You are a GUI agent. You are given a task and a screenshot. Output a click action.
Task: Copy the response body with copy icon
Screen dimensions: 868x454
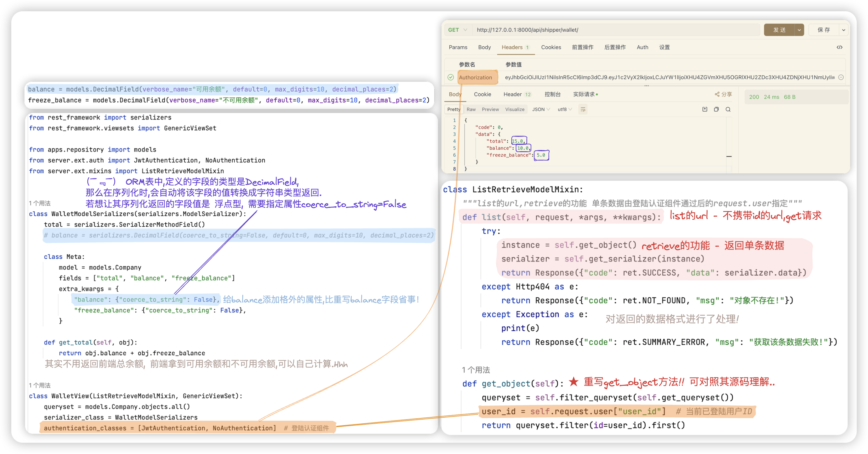click(716, 109)
